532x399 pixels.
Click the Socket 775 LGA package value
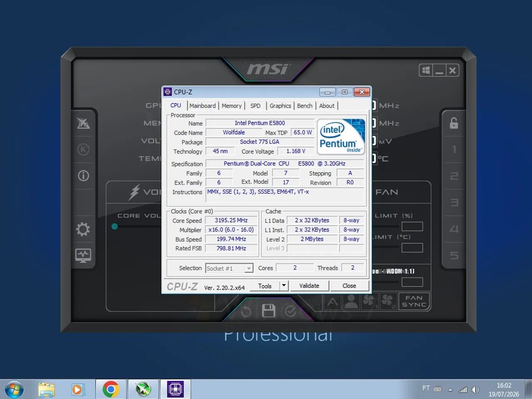260,142
